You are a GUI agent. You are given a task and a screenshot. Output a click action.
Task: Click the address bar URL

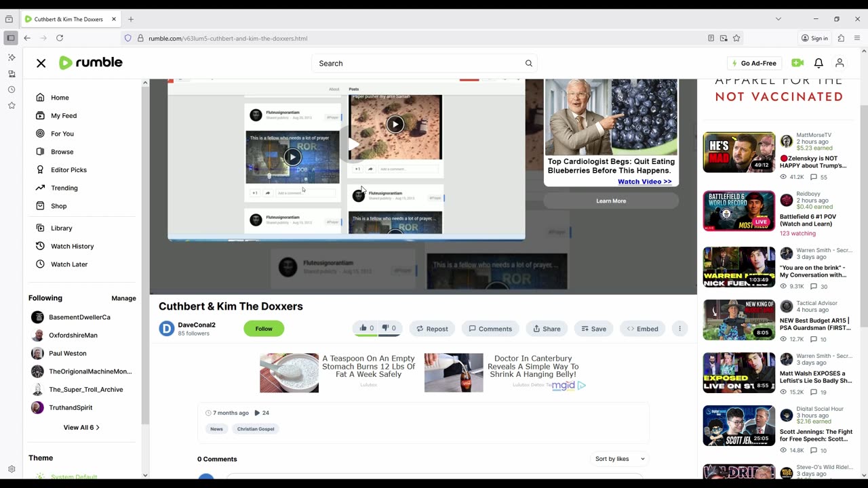coord(228,38)
